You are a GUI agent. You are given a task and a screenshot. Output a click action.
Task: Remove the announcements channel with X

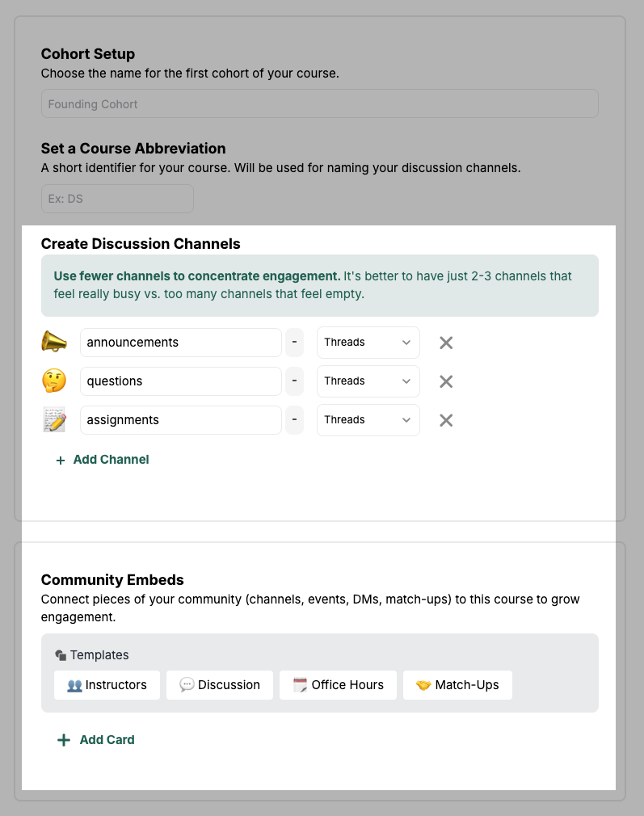coord(446,343)
